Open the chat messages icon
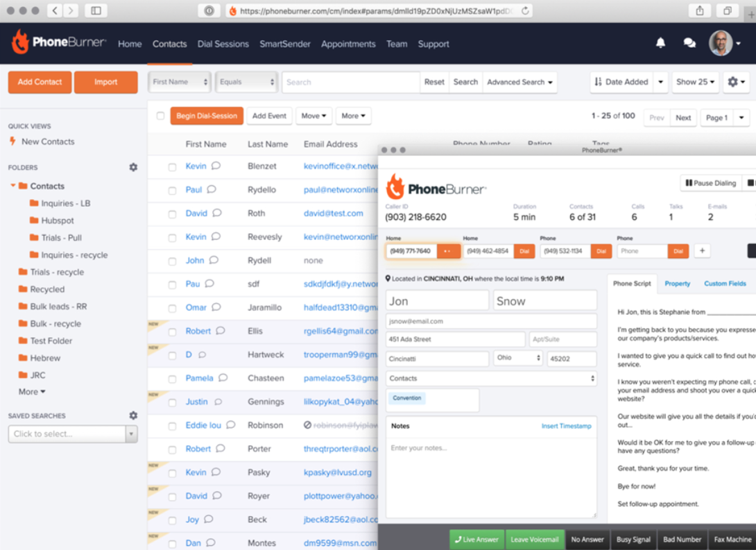Screen dimensions: 756x550 coord(689,44)
